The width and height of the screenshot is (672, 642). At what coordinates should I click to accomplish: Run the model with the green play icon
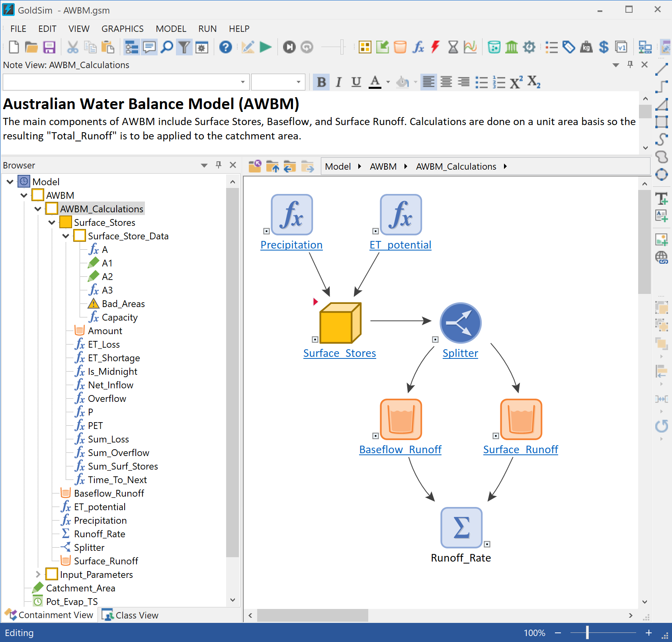click(x=265, y=47)
